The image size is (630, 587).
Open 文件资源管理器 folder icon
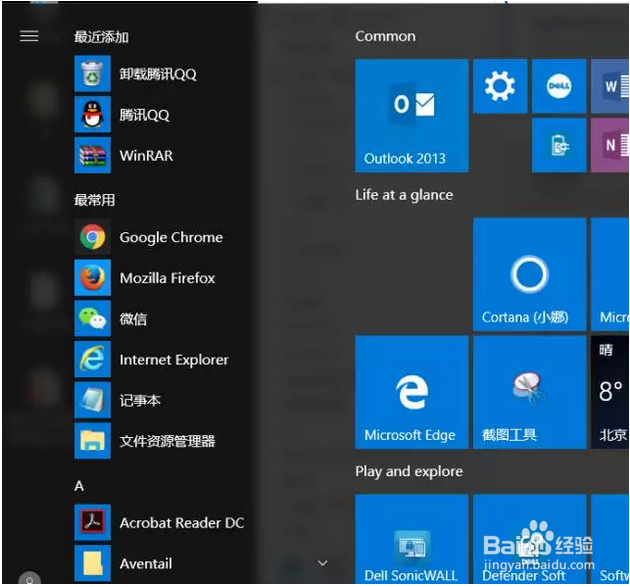92,440
